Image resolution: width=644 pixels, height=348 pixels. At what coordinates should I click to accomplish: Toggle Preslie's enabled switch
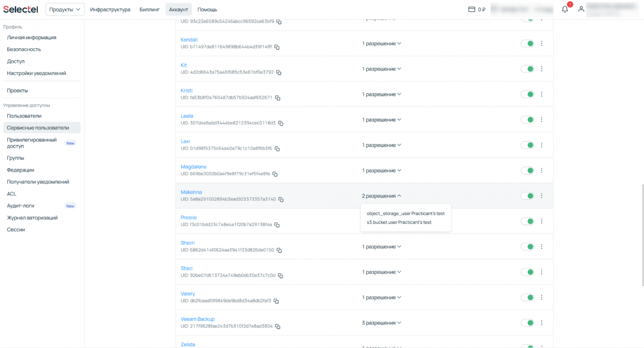coord(527,221)
